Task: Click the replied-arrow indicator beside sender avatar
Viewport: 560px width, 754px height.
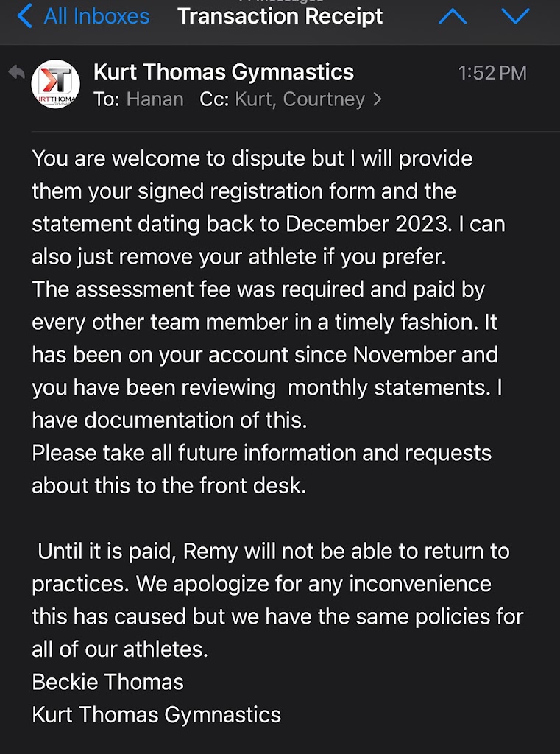Action: click(15, 72)
